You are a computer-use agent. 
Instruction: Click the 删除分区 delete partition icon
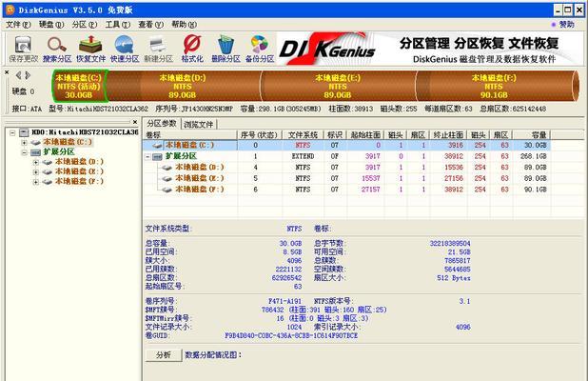click(x=225, y=49)
